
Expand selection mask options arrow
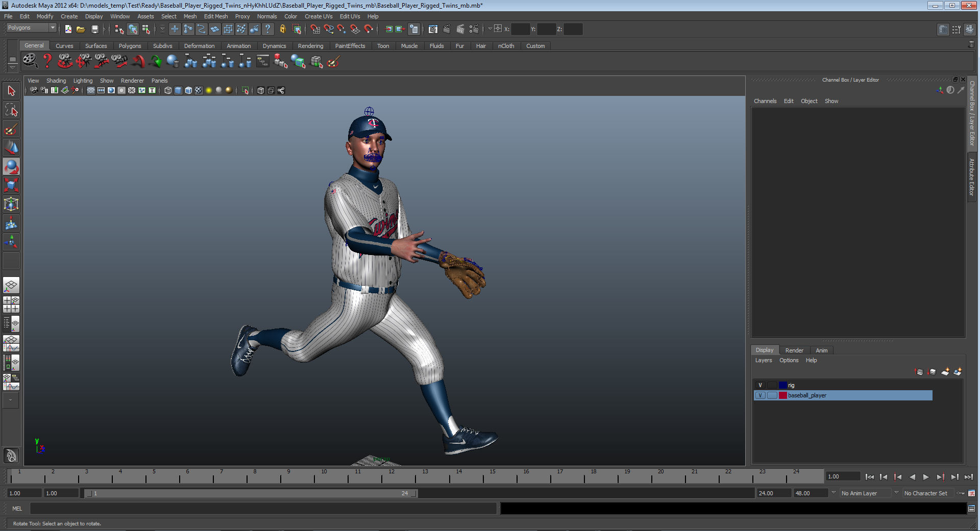pos(163,29)
